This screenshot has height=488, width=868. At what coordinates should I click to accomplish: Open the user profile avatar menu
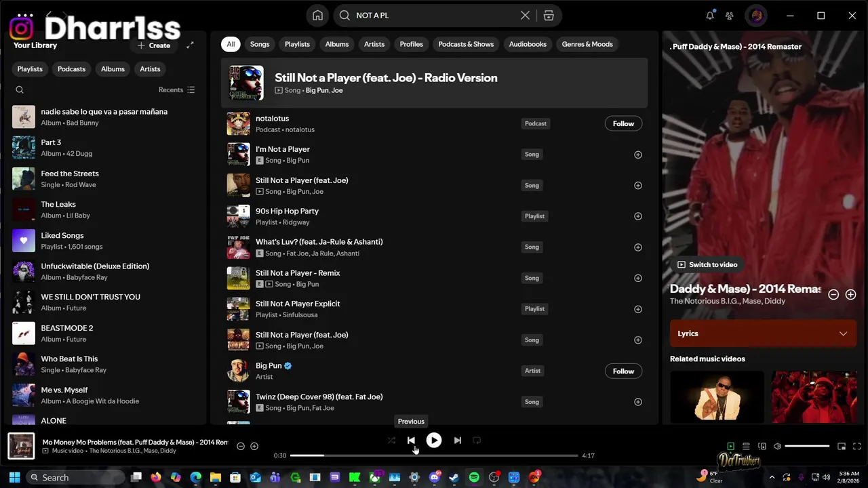(757, 16)
